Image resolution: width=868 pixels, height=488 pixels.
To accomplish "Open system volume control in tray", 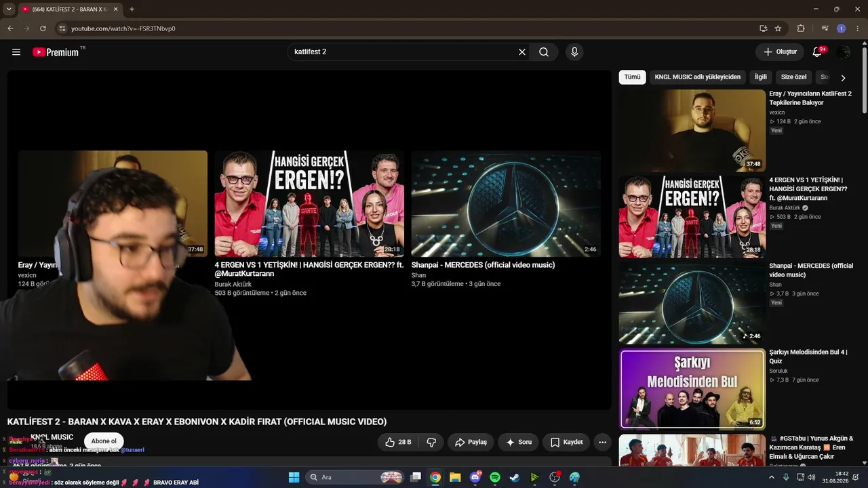I will pyautogui.click(x=813, y=477).
